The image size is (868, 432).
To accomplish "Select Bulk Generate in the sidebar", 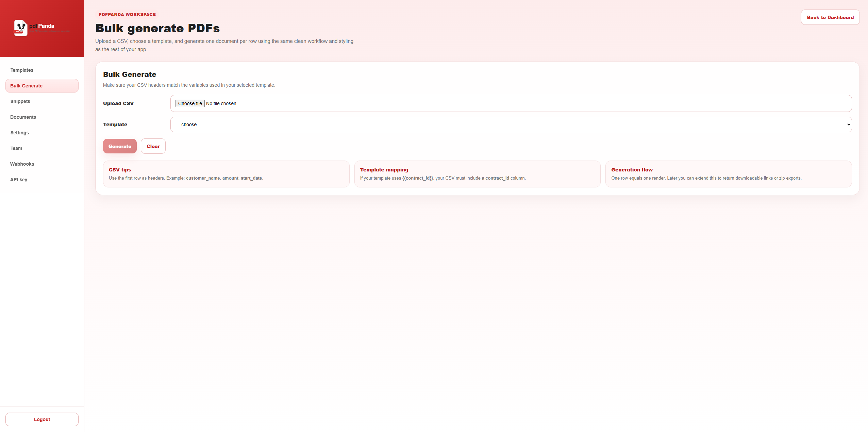I will pos(41,86).
